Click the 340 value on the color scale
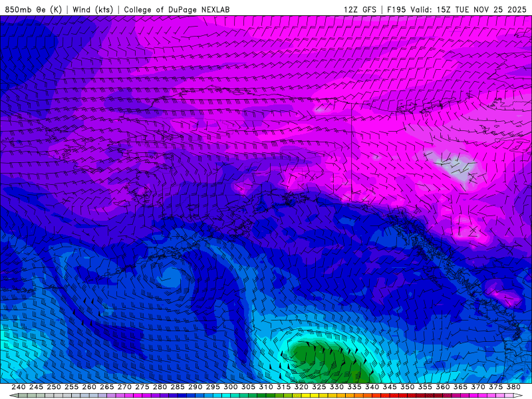This screenshot has height=399, width=532. click(x=372, y=387)
